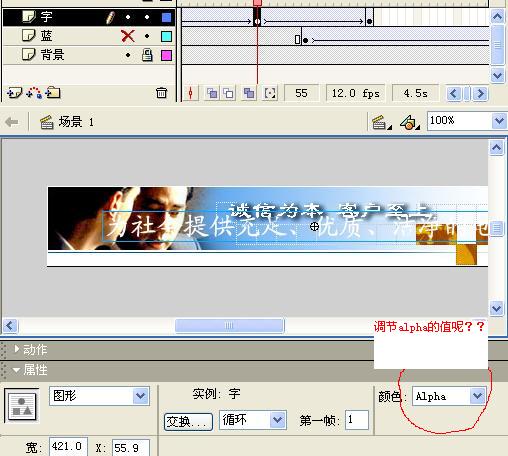
Task: Open the 100% zoom dropdown
Action: [499, 121]
